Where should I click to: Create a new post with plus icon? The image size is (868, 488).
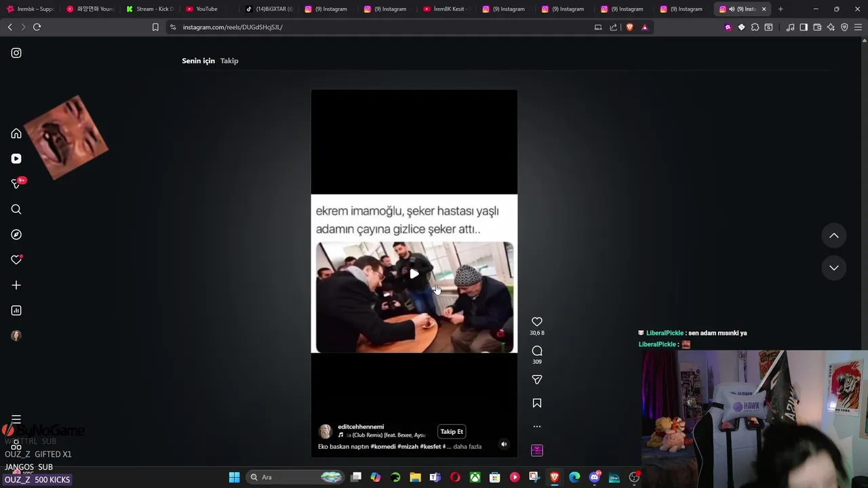click(x=16, y=285)
